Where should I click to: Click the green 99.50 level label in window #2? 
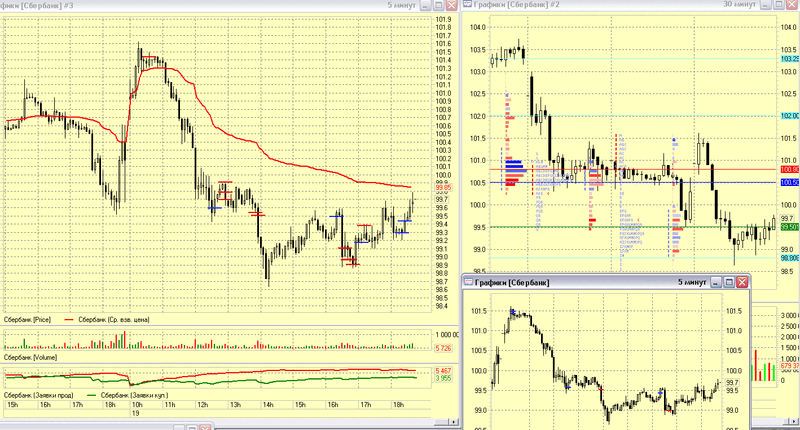(x=790, y=227)
